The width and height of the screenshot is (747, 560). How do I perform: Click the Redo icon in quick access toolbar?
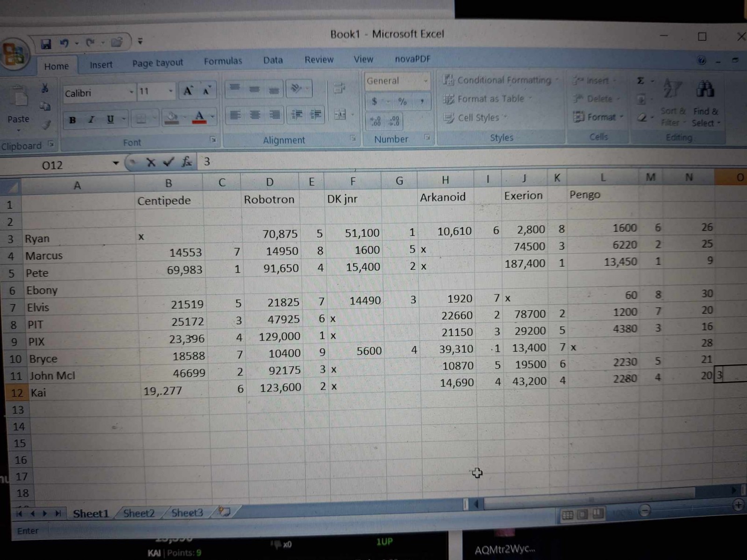[90, 43]
